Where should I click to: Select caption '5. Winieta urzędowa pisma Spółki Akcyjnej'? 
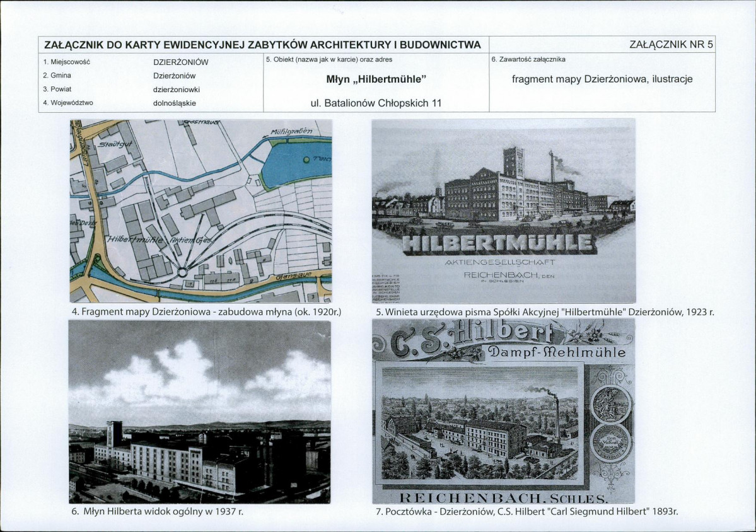(x=545, y=312)
